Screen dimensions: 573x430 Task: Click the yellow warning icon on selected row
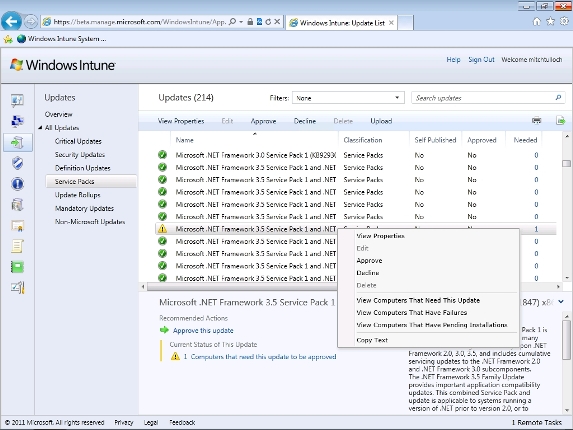162,229
